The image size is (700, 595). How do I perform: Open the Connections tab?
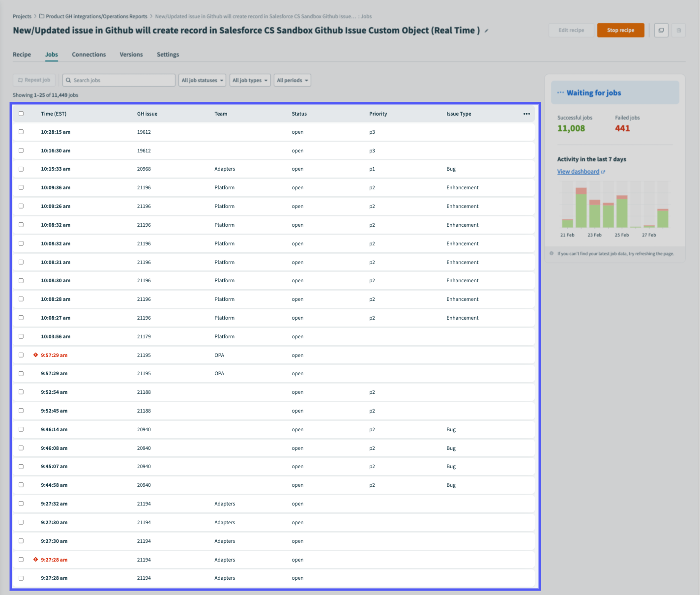(88, 54)
